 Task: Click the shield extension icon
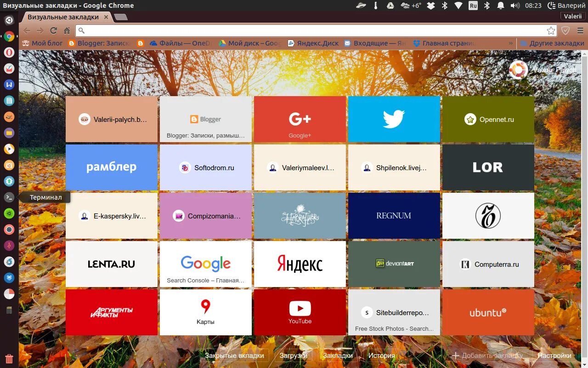565,31
